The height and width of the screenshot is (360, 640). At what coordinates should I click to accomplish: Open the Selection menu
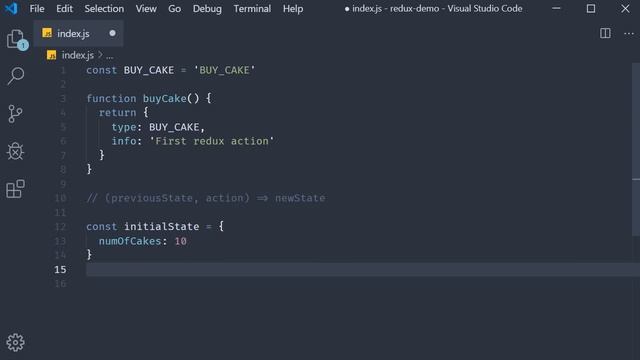(x=104, y=9)
